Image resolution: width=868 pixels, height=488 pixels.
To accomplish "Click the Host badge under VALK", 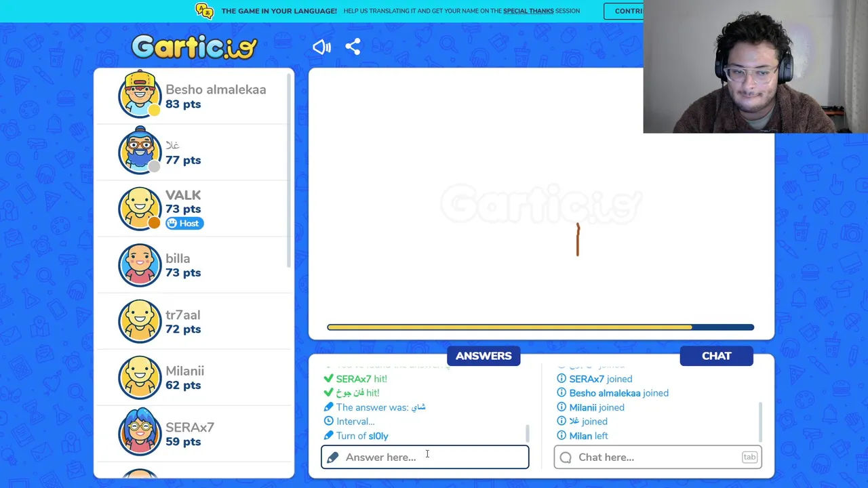I will point(184,224).
